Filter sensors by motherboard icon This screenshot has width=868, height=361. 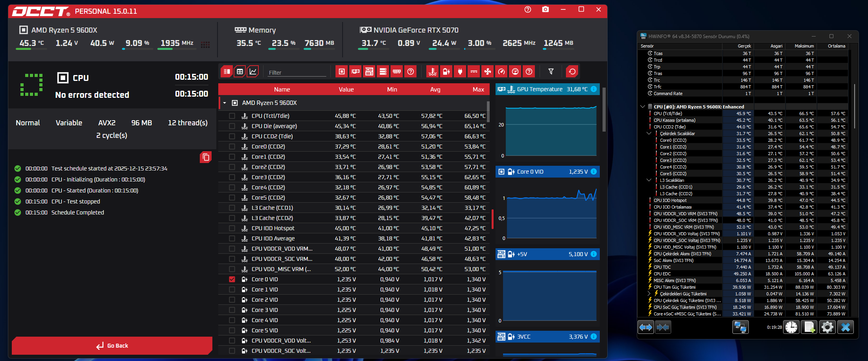[369, 71]
